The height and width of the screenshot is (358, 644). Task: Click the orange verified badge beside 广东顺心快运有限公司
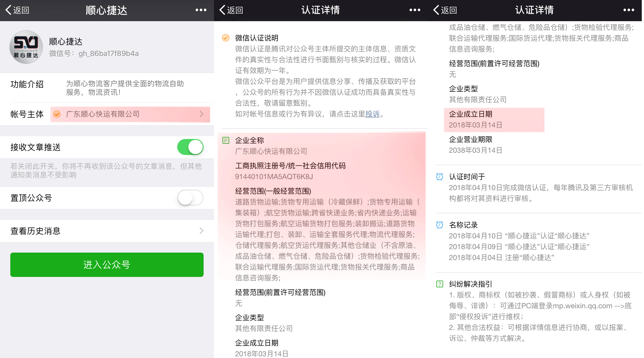(x=57, y=114)
